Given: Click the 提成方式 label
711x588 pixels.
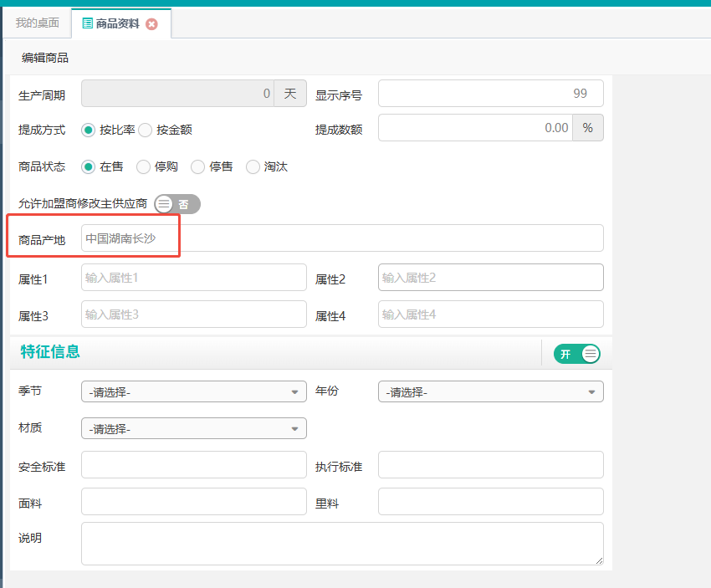Looking at the screenshot, I should tap(42, 130).
